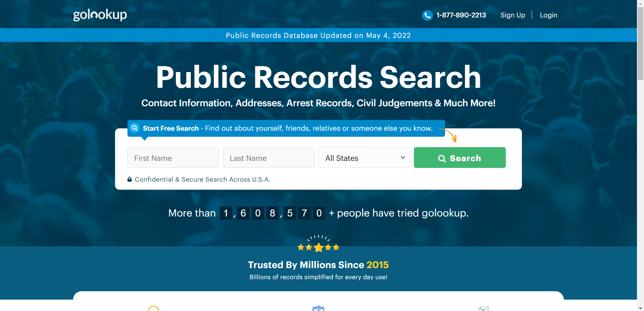
Task: Click the 'Contact Information, Addresses, Arrest Records' subtitle
Action: click(x=318, y=103)
